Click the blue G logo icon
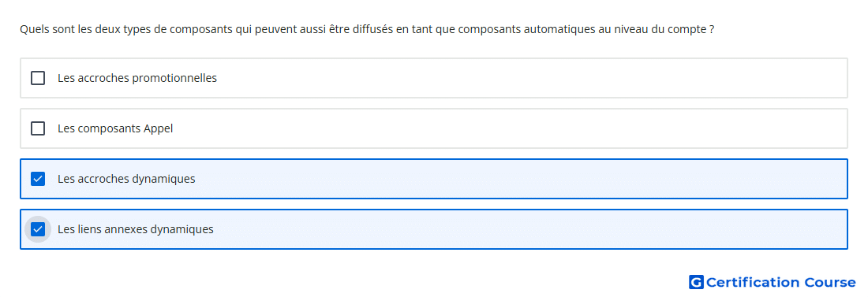Image resolution: width=868 pixels, height=297 pixels. click(696, 282)
